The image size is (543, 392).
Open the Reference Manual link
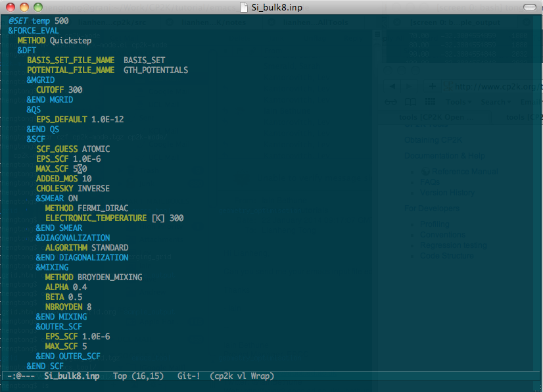(465, 171)
